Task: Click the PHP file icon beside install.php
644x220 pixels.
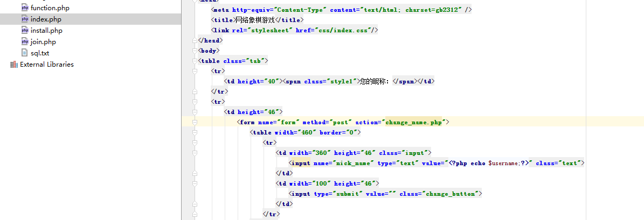Action: pyautogui.click(x=25, y=30)
